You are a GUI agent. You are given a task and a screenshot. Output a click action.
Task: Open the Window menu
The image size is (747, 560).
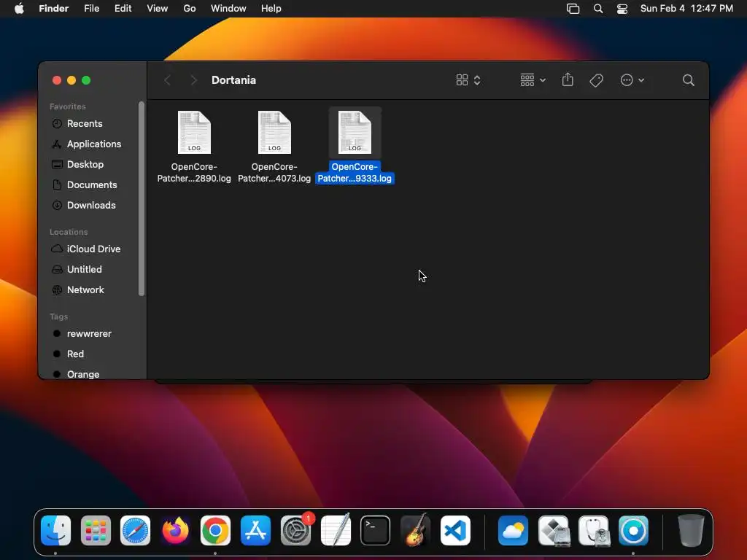(x=228, y=8)
